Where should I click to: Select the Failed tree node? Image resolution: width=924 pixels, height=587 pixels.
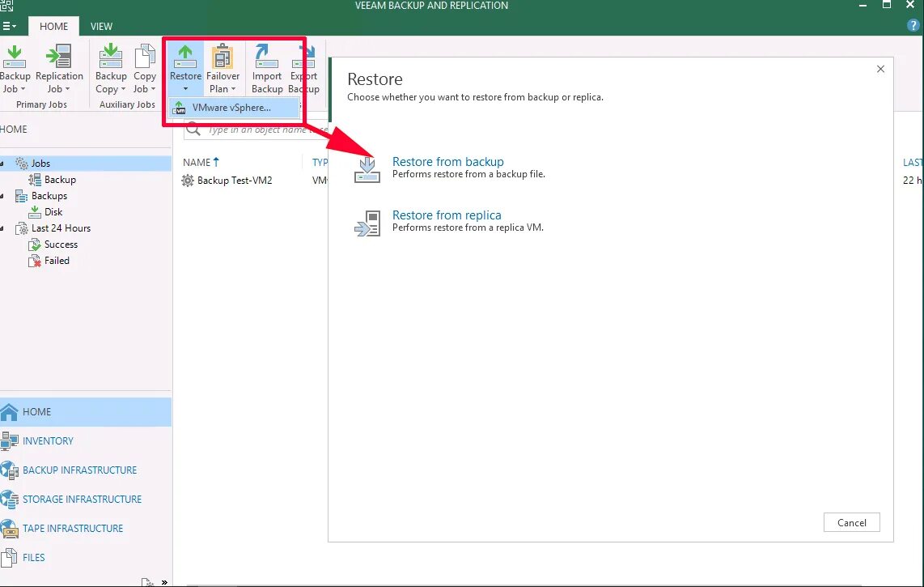point(57,261)
